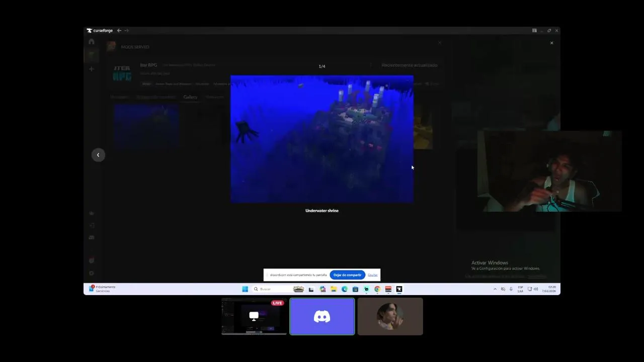Go back with CurseForge back arrow
The width and height of the screenshot is (644, 362).
119,31
